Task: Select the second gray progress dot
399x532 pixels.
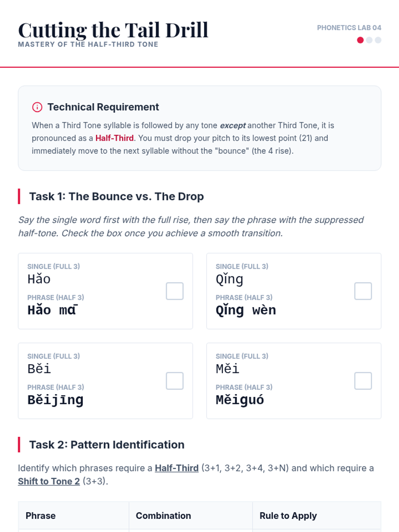Action: click(x=369, y=40)
